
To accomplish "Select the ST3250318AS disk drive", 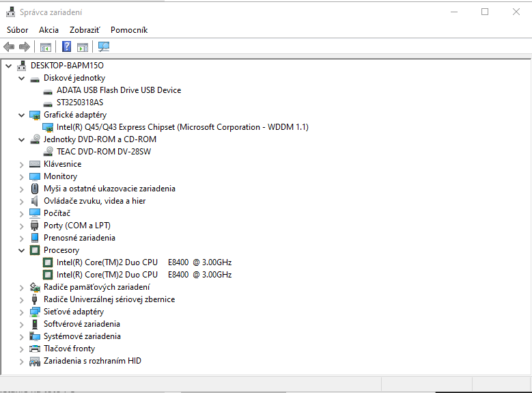I will click(x=80, y=103).
